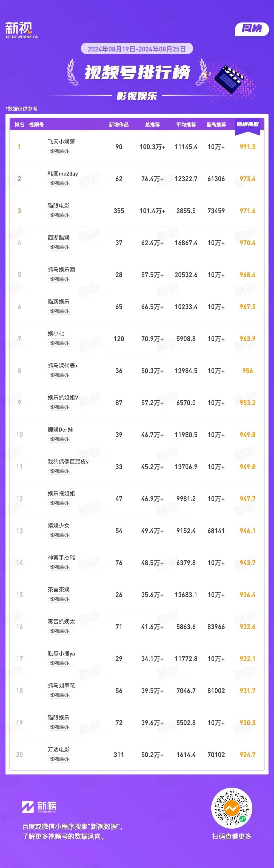The width and height of the screenshot is (274, 868).
Task: Open the 抓马娱乐圈 account entry
Action: 61,270
